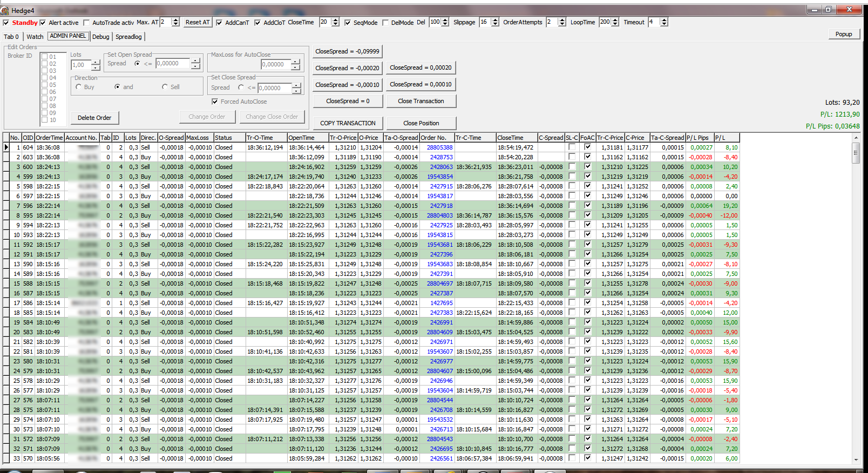Click the Set Open Spread value field
Viewport: 868px width, 473px height.
(173, 63)
